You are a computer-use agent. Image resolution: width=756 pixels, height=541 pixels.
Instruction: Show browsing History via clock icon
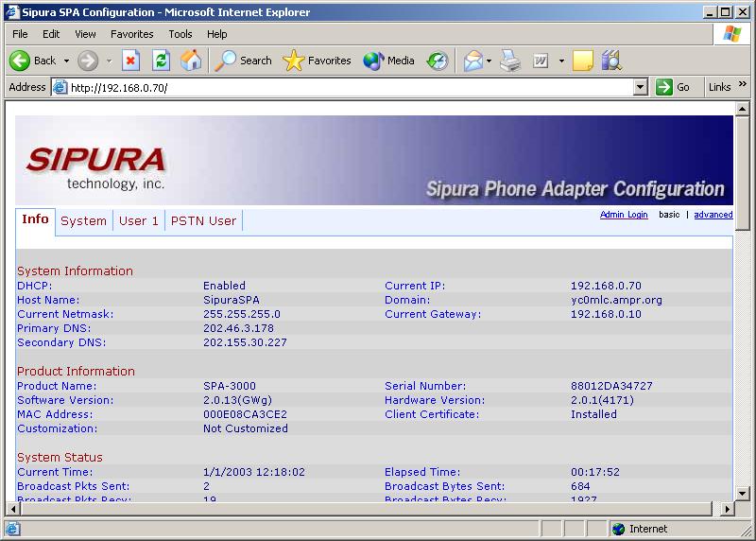pos(437,61)
